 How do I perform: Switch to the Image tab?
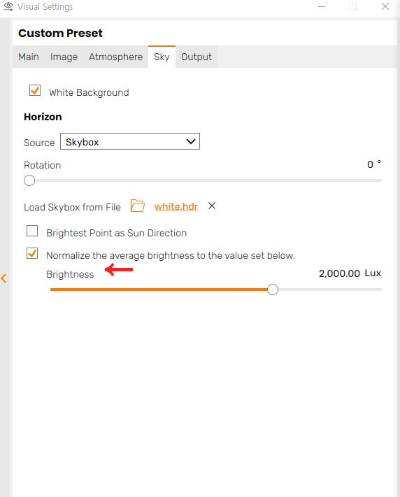(x=64, y=57)
